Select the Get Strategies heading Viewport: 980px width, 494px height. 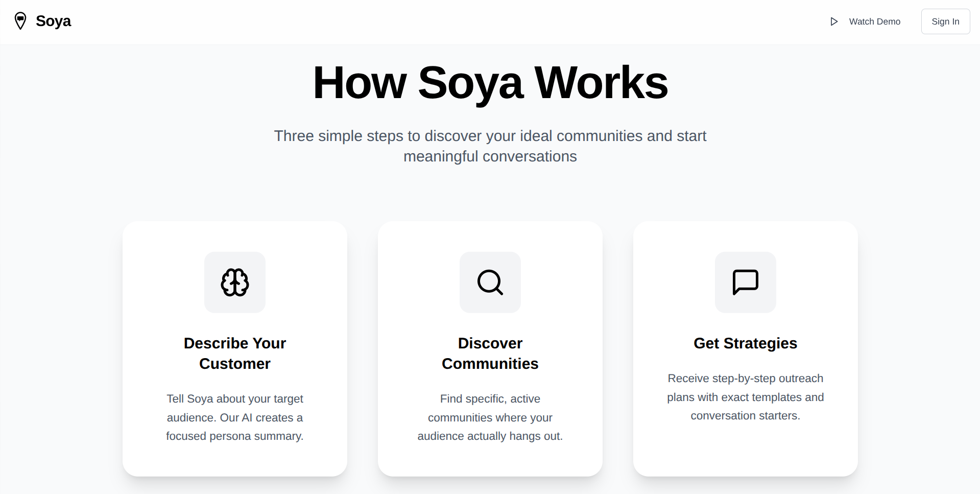[x=746, y=343]
